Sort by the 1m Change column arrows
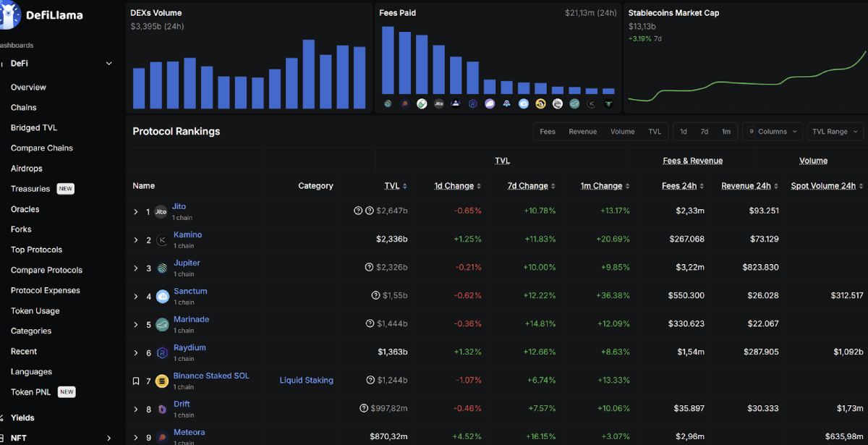The width and height of the screenshot is (868, 445). 627,186
